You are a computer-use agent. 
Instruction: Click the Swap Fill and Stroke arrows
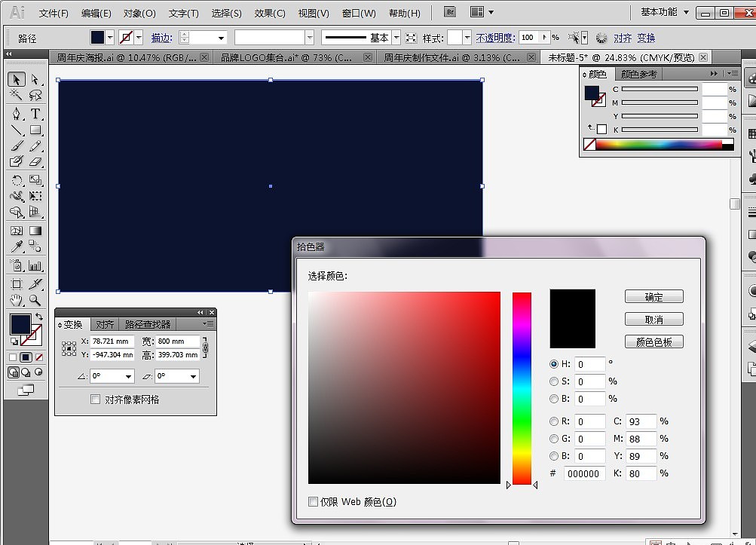coord(39,317)
